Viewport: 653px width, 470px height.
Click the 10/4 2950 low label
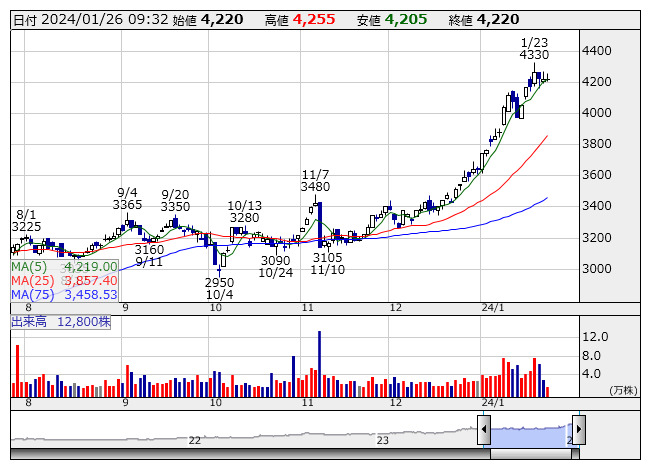point(219,289)
